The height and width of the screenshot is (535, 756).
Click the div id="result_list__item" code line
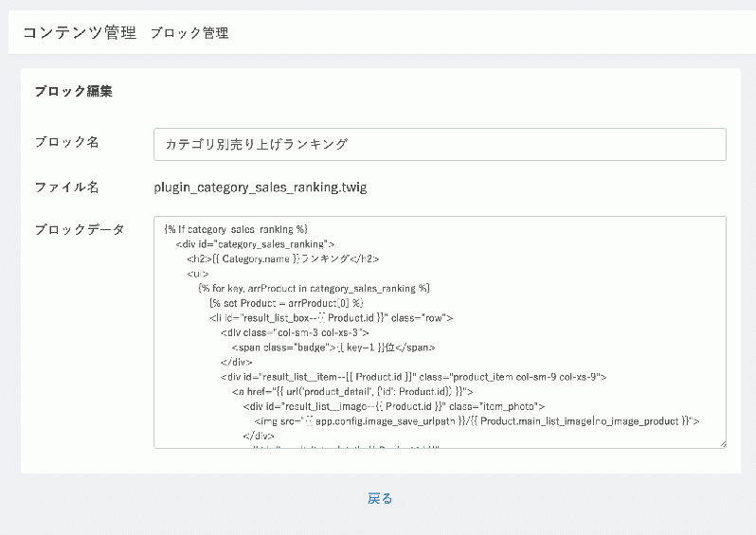[413, 377]
